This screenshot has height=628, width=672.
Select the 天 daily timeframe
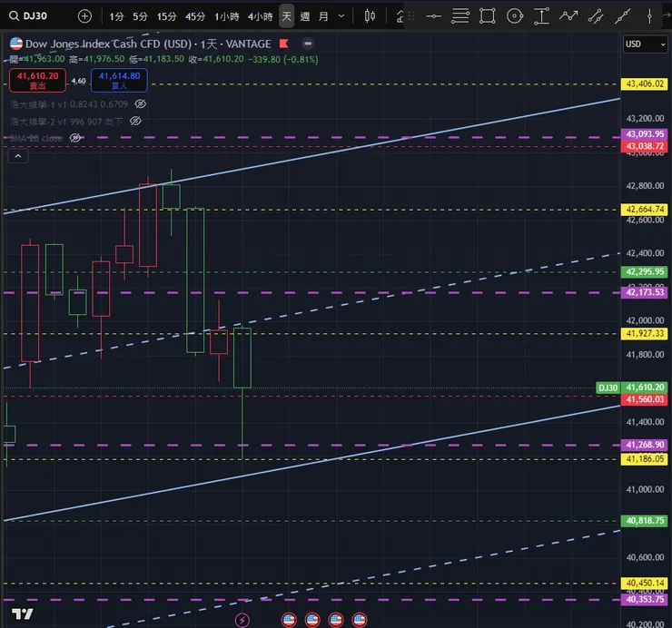click(286, 16)
